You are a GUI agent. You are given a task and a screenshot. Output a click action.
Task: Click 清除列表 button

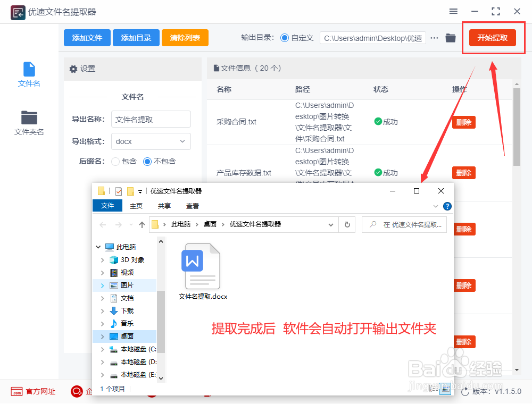click(x=185, y=38)
